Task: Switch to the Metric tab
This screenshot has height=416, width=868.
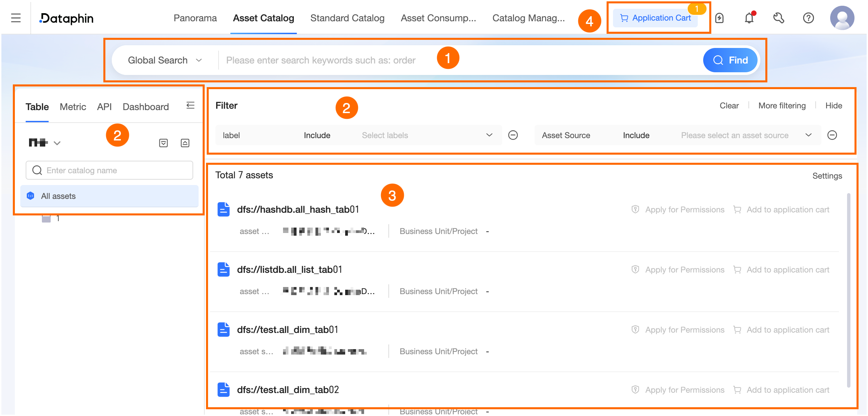Action: click(73, 107)
